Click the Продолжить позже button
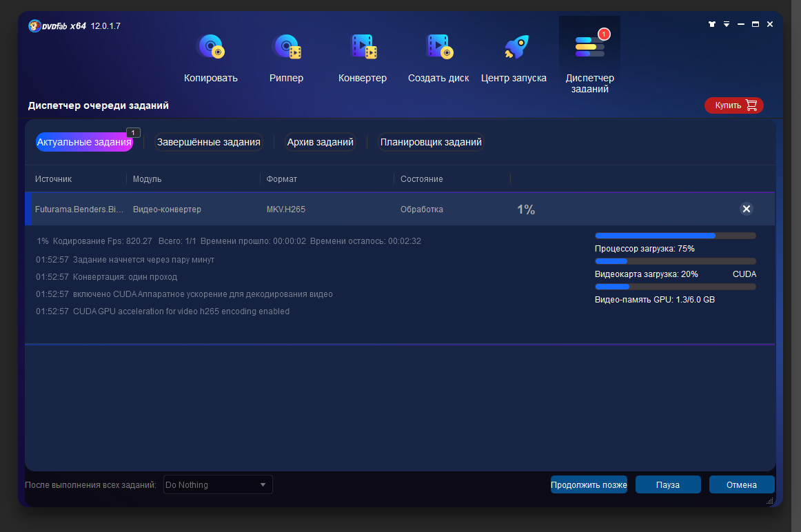The width and height of the screenshot is (801, 532). 589,484
